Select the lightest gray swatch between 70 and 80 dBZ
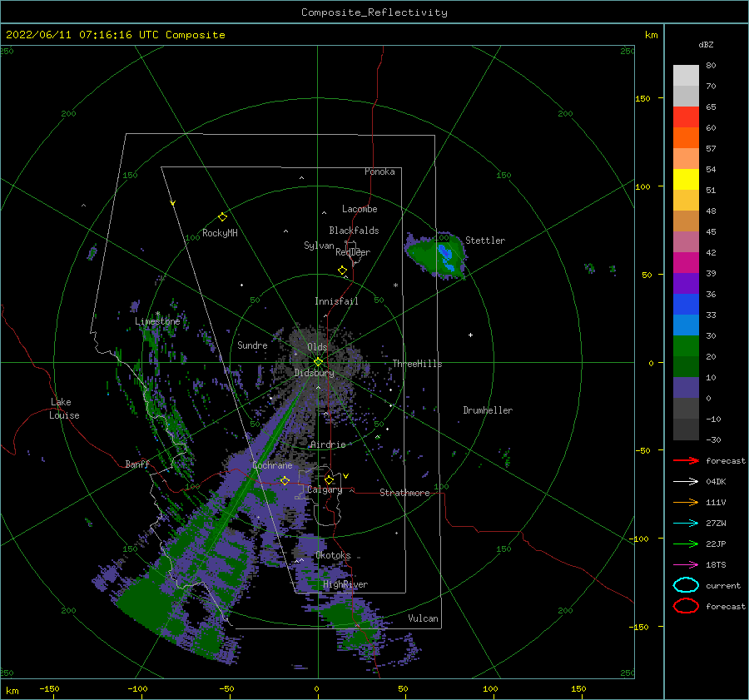This screenshot has height=700, width=749. pos(686,75)
